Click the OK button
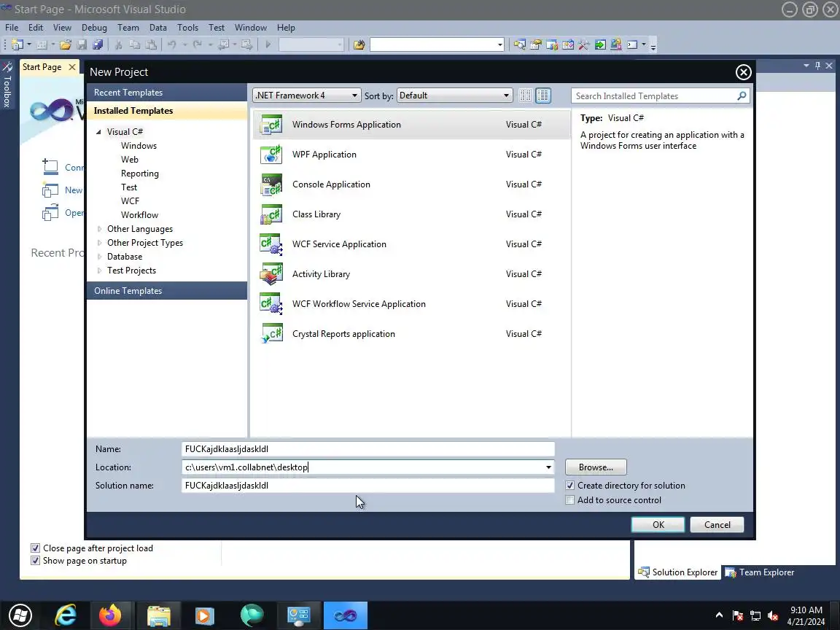840x630 pixels. pyautogui.click(x=658, y=524)
